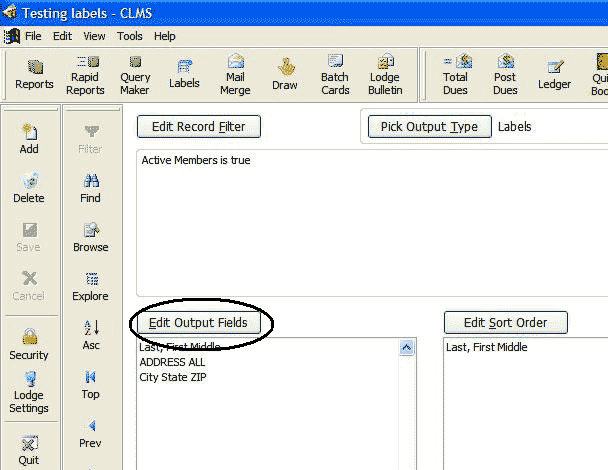
Task: Open the Lodge Bulletin tool
Action: [385, 75]
